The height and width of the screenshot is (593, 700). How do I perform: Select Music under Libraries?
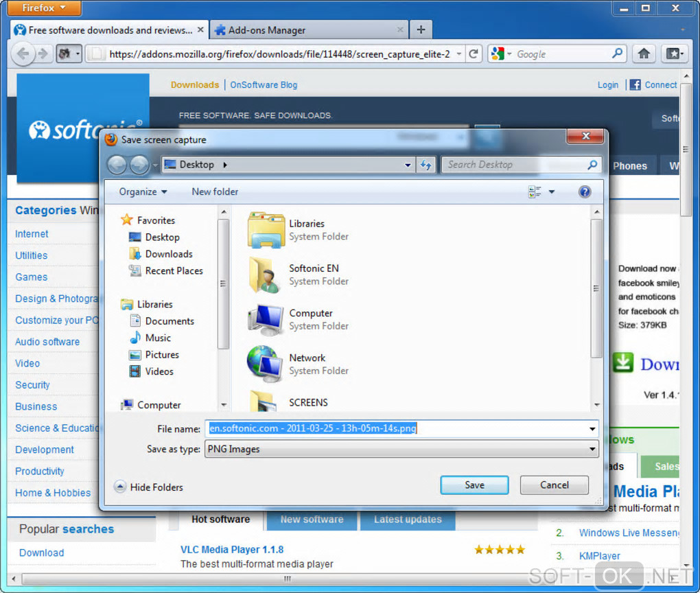[150, 338]
